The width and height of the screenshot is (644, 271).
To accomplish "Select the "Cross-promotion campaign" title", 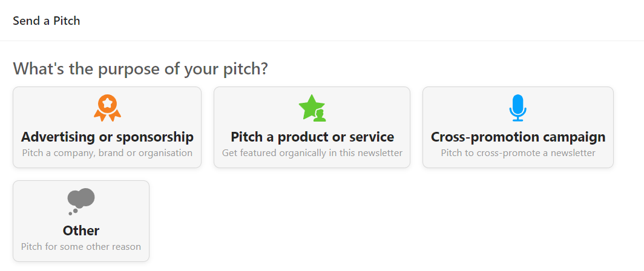I will 518,137.
